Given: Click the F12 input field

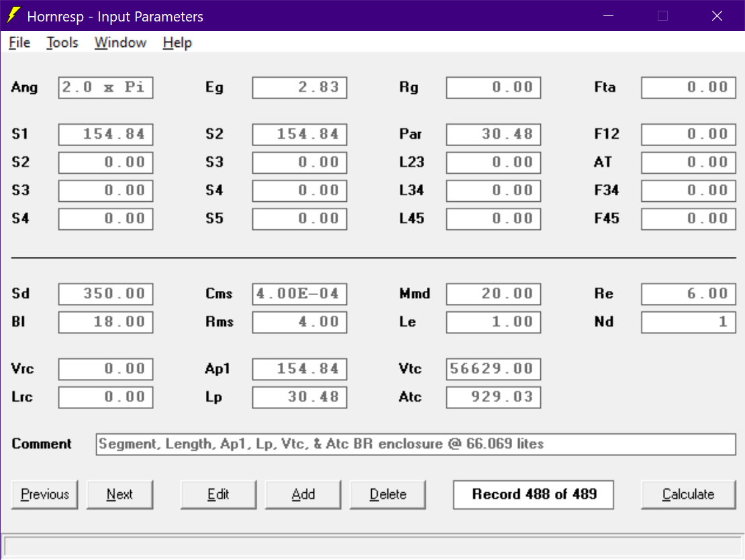Looking at the screenshot, I should pos(688,134).
